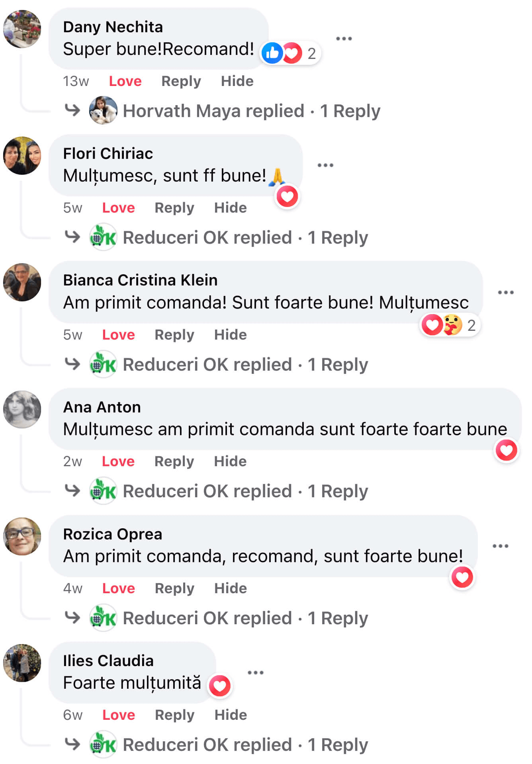
Task: Open options menu for Dany Nechita's comment
Action: click(x=344, y=39)
